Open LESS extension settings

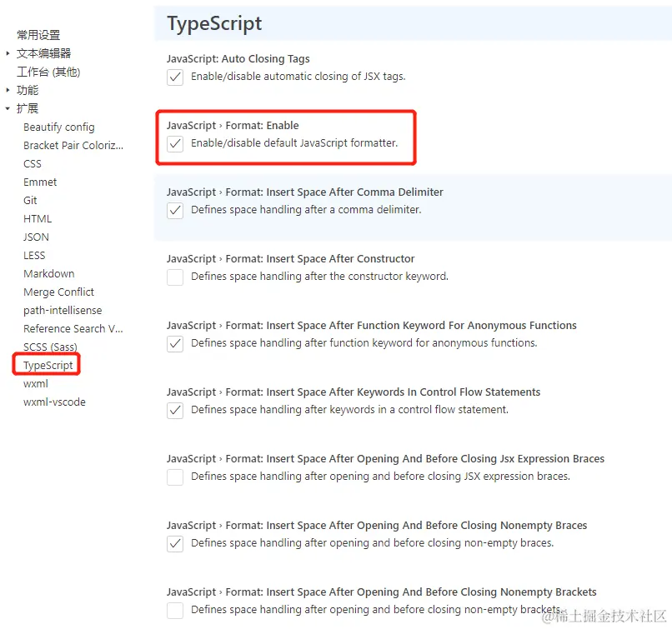tap(34, 256)
